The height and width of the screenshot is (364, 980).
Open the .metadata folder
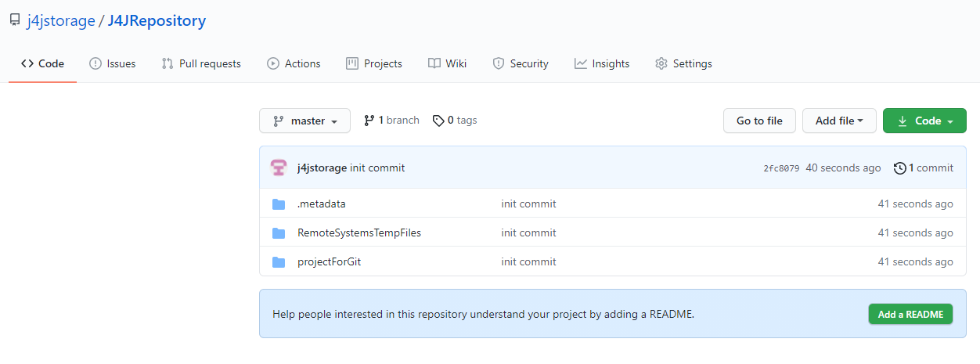tap(322, 204)
